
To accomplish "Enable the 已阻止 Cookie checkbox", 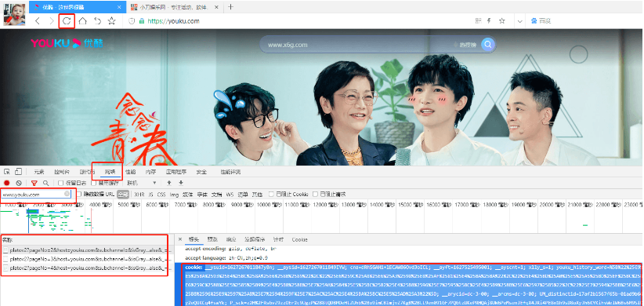I will tap(271, 194).
